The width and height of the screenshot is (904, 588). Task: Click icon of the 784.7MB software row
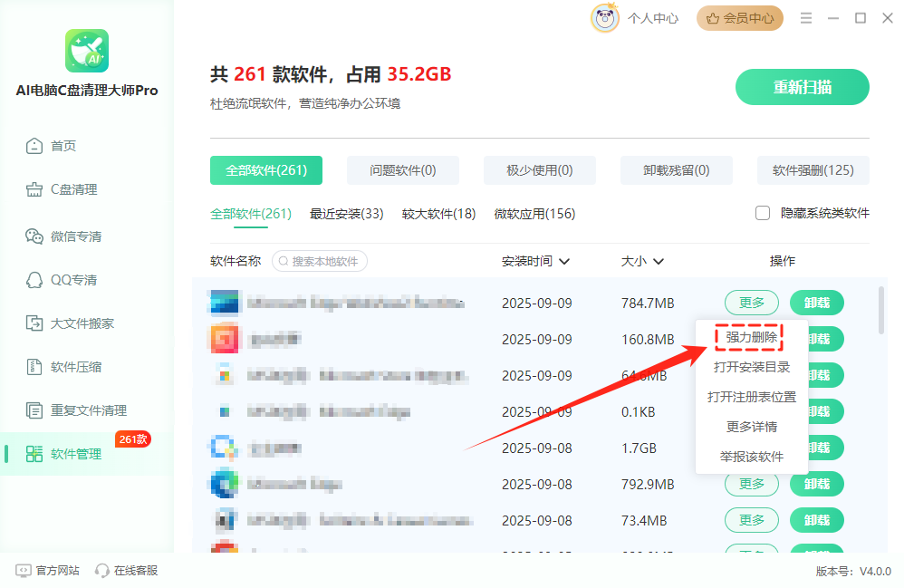click(x=224, y=303)
